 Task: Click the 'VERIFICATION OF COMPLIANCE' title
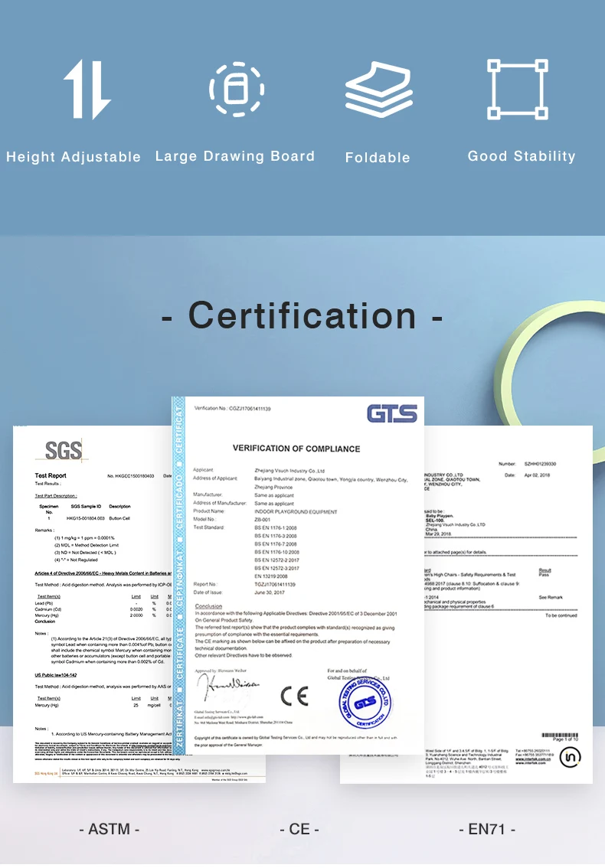coord(296,449)
